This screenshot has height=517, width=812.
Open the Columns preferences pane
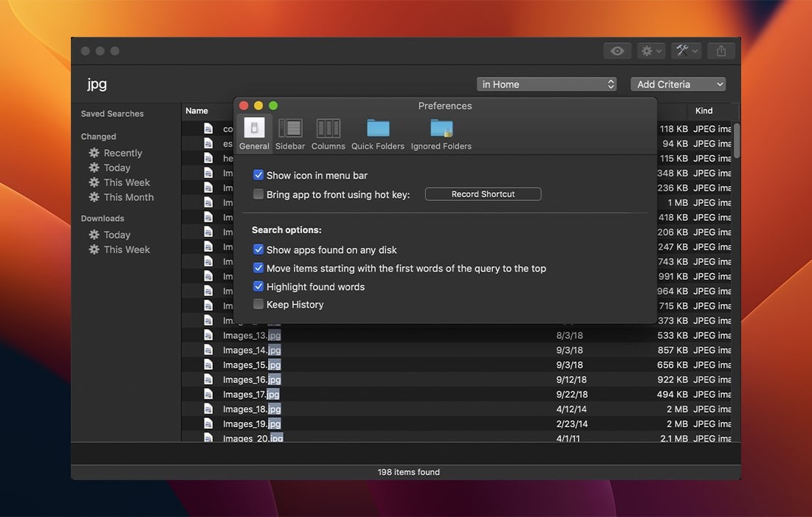pyautogui.click(x=328, y=131)
